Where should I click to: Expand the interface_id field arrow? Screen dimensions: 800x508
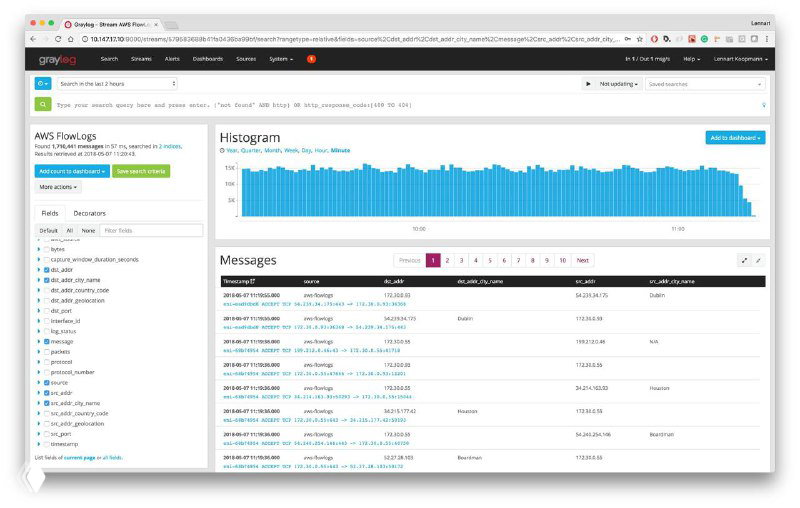coord(39,321)
